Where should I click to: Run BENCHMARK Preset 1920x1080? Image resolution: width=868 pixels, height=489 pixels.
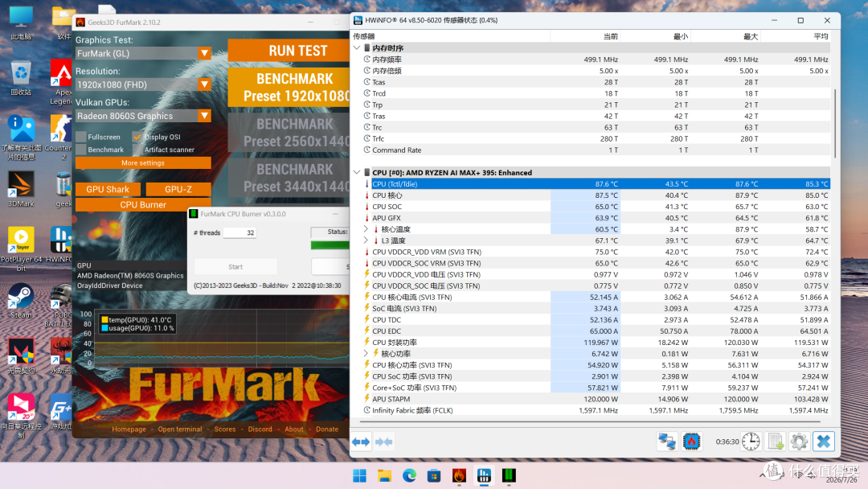(289, 87)
